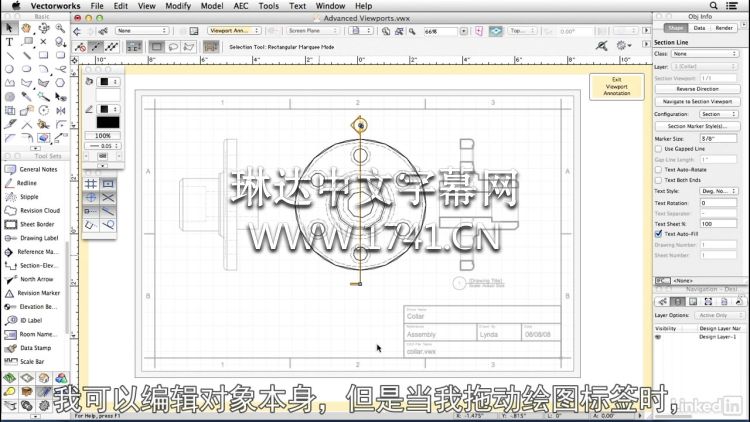Click the previous view back arrow
Image resolution: width=750 pixels, height=422 pixels.
(77, 31)
